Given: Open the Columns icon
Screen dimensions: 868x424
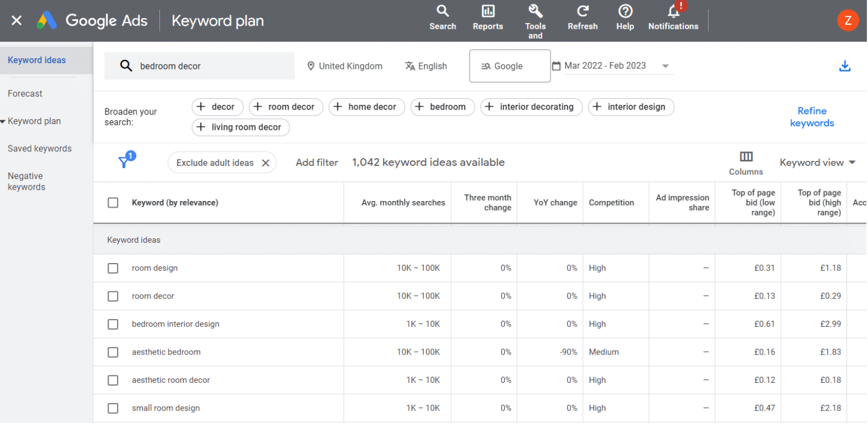Looking at the screenshot, I should [746, 163].
